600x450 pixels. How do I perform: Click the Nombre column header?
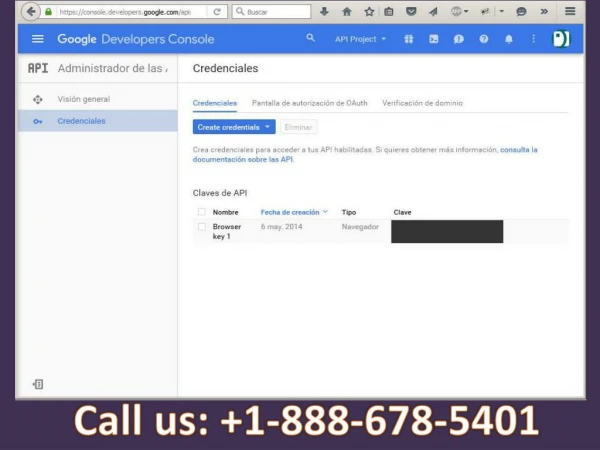click(225, 212)
